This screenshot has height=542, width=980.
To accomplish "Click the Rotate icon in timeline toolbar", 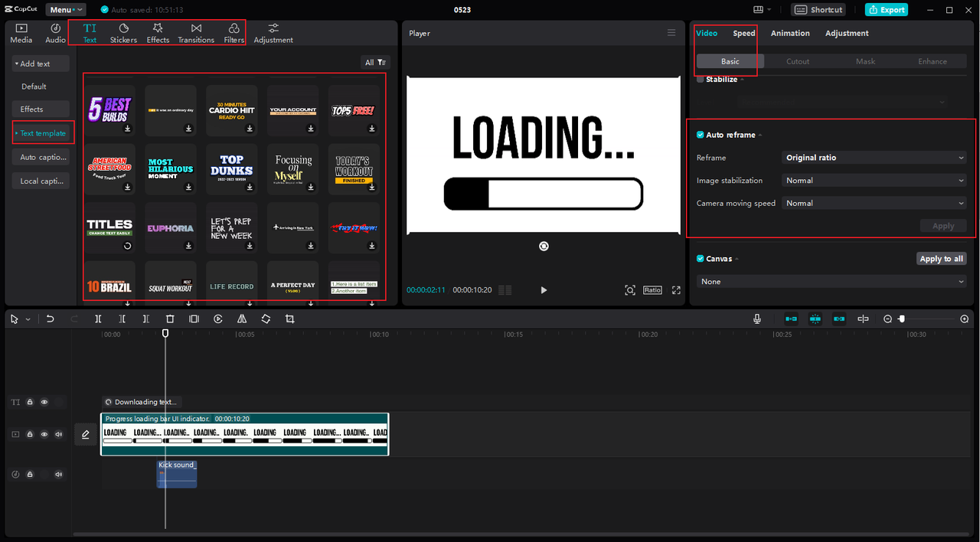I will point(266,318).
